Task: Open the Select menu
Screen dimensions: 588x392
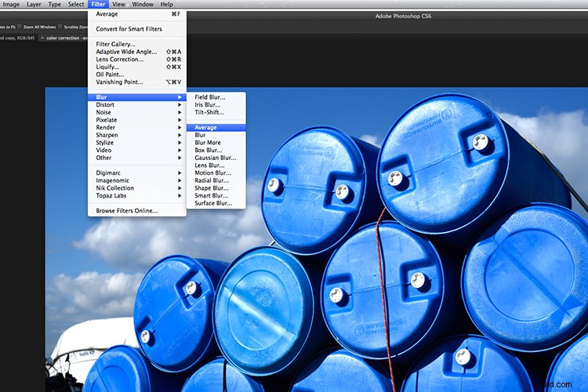Action: [x=76, y=4]
